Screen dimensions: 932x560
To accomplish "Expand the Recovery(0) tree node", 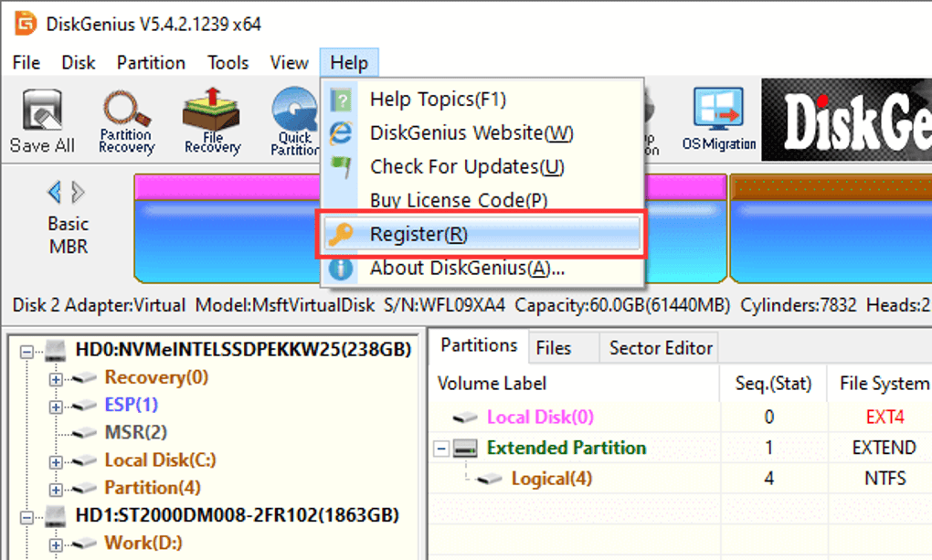I will [x=56, y=379].
